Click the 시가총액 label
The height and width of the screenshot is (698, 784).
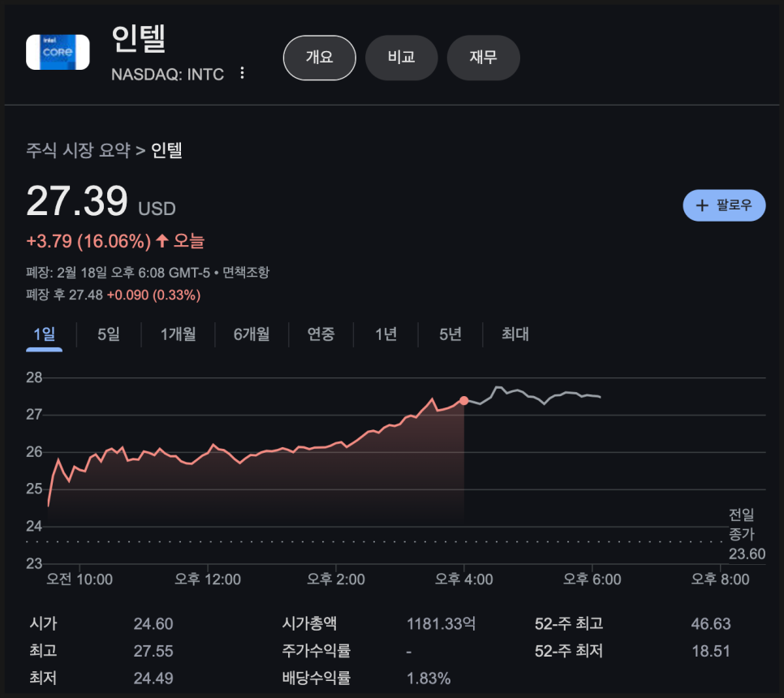(x=309, y=624)
